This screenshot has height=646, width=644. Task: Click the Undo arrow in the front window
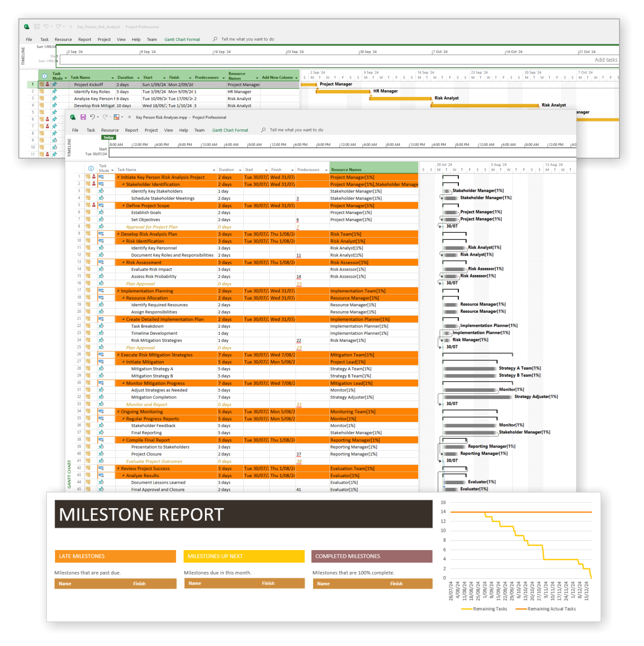click(x=92, y=117)
